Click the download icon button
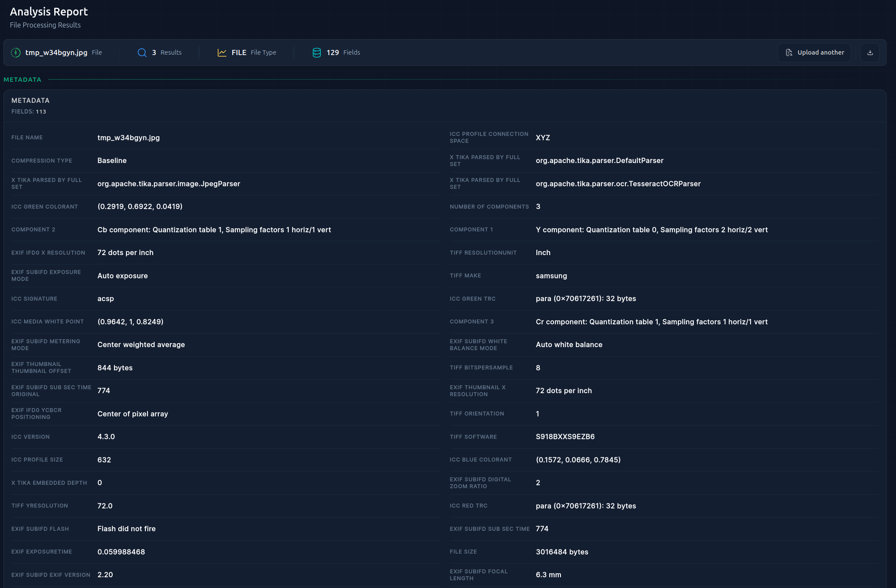This screenshot has width=896, height=588. (870, 52)
